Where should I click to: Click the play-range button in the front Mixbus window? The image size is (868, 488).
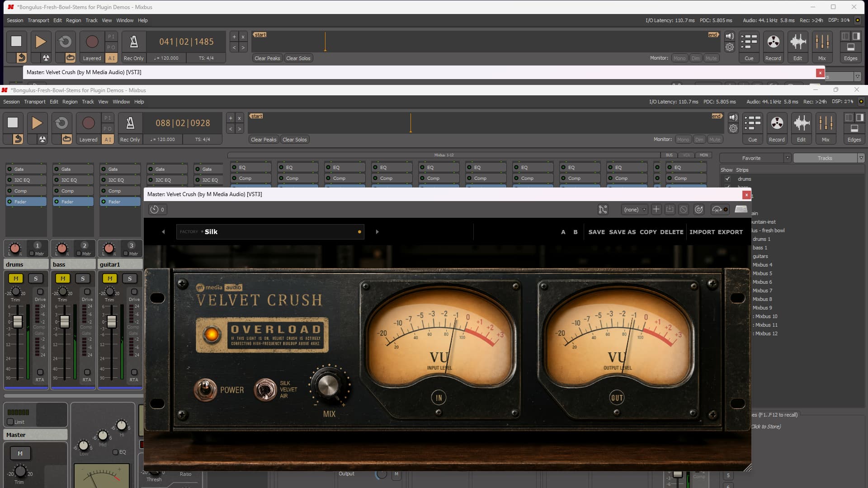click(x=61, y=123)
